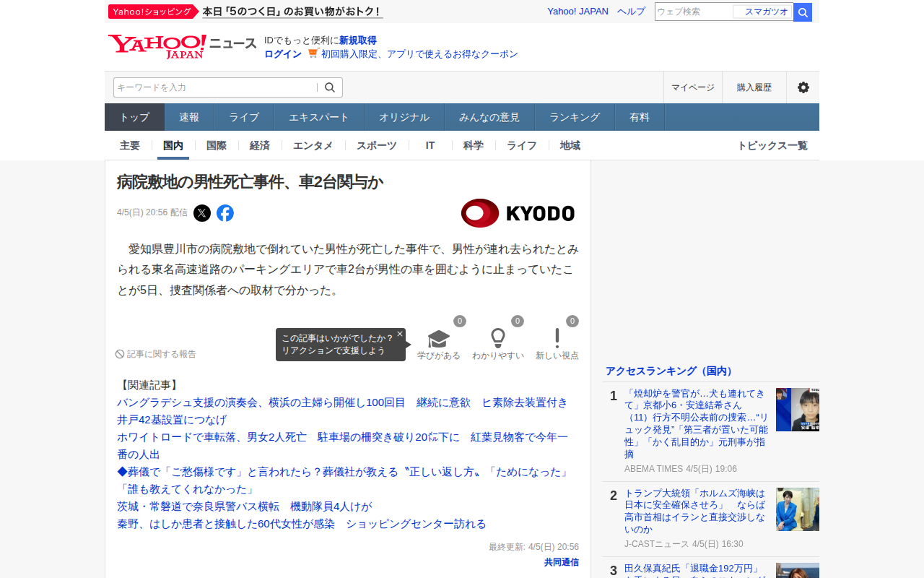This screenshot has width=924, height=578.
Task: Select the スポーツ category
Action: [x=377, y=145]
